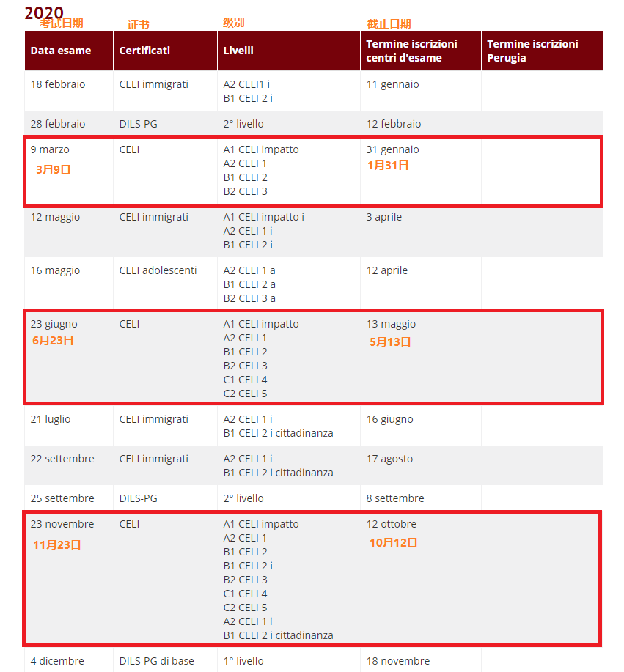Click the 'Data esame' column header
This screenshot has width=624, height=672.
tap(69, 51)
